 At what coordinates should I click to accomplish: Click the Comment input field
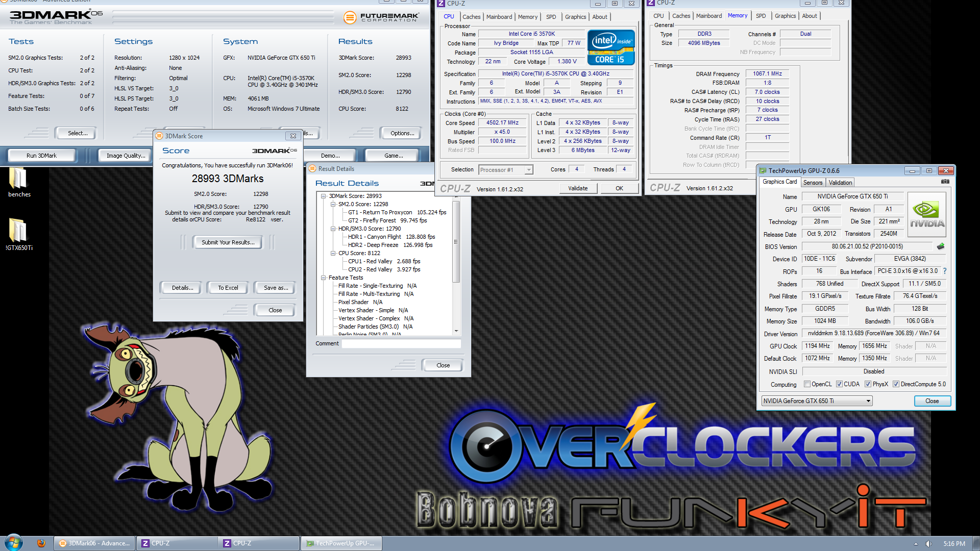point(401,344)
